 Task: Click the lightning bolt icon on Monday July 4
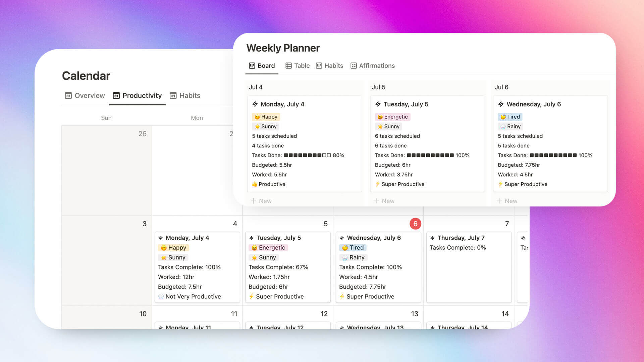[x=255, y=104]
